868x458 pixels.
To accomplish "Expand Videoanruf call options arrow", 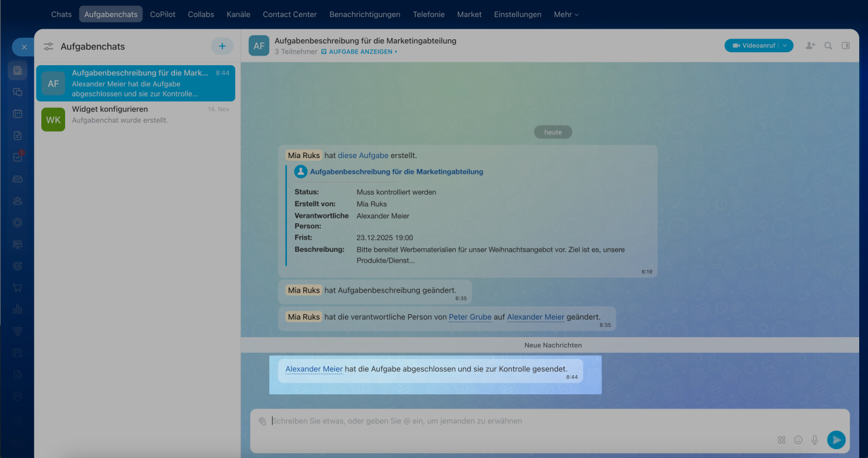I will click(785, 45).
